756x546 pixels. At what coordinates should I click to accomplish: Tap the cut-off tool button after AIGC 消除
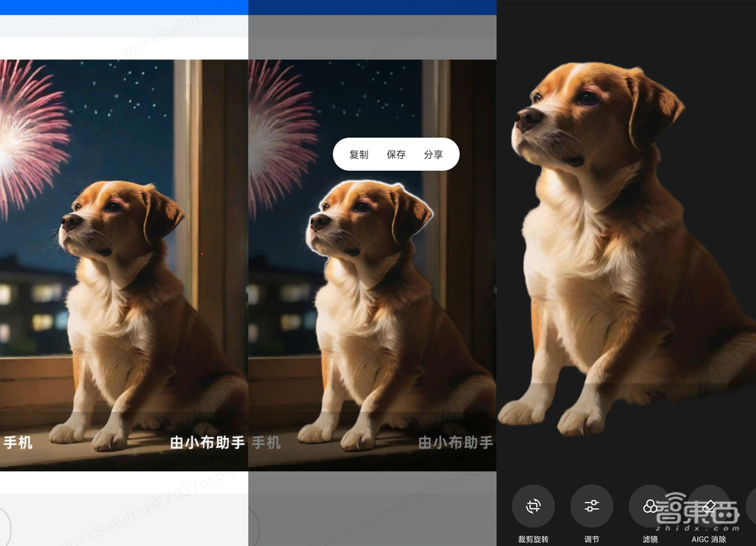coord(751,506)
